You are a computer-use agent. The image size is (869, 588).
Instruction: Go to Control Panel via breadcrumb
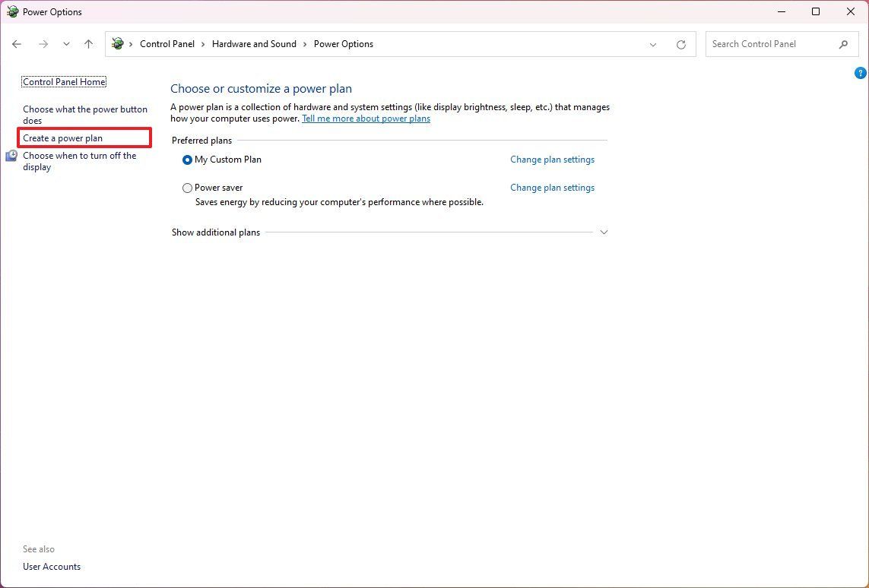click(167, 44)
